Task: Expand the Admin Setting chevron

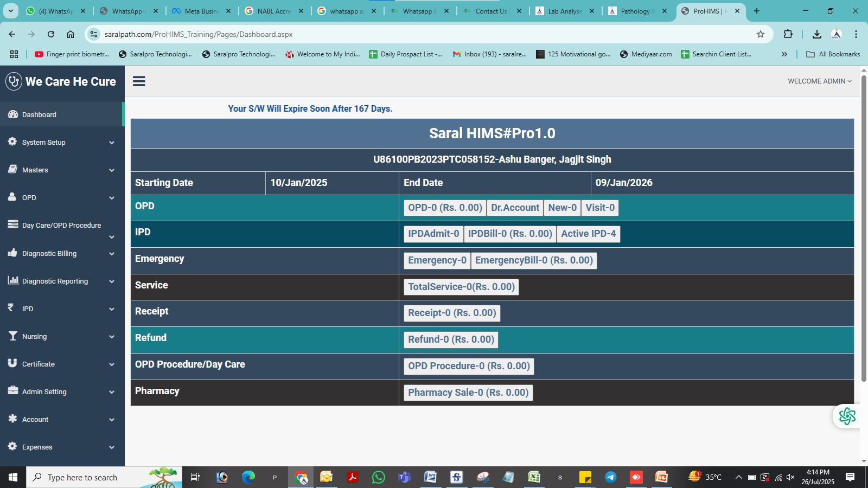Action: click(112, 392)
